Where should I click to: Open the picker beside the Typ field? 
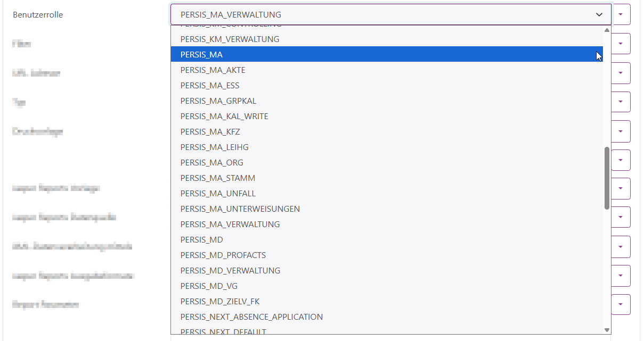(621, 102)
